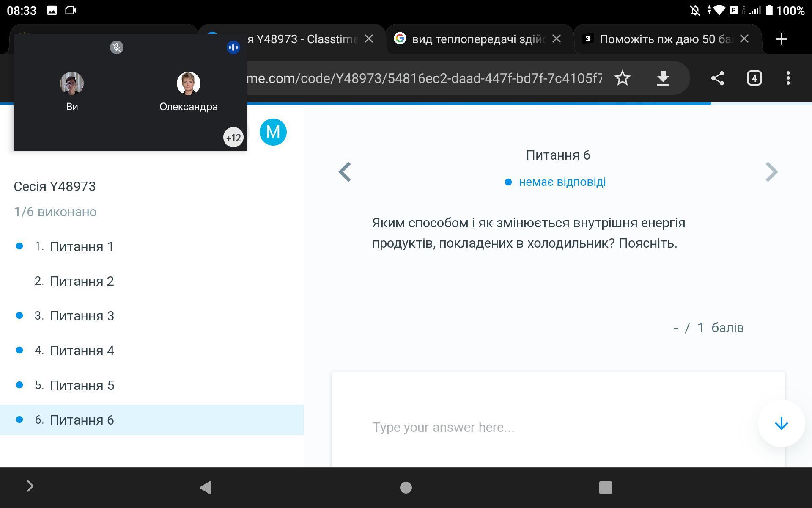Tap the scroll-down arrow floating button
The width and height of the screenshot is (812, 508).
[x=781, y=423]
